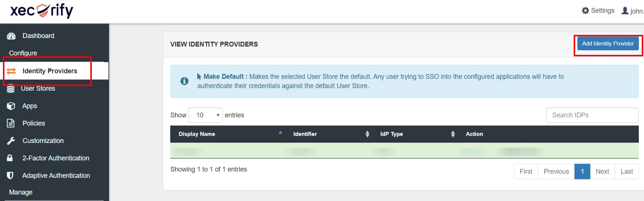Click the Settings gear icon
644x201 pixels.
(585, 11)
